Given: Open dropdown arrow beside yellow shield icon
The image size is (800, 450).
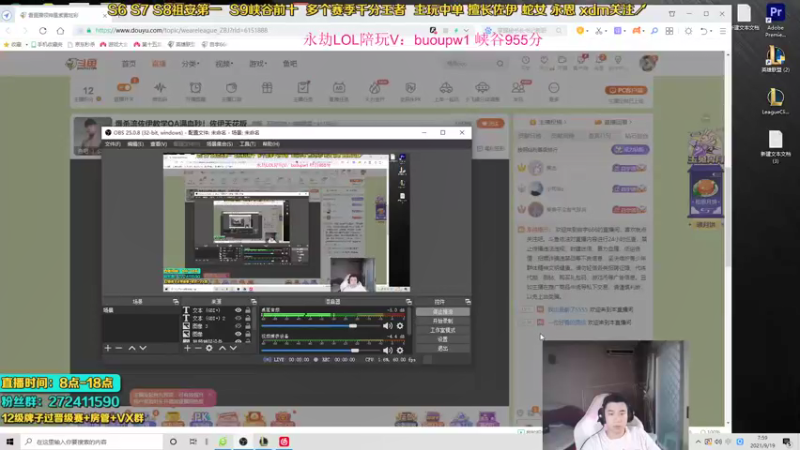Looking at the screenshot, I should coord(587,31).
